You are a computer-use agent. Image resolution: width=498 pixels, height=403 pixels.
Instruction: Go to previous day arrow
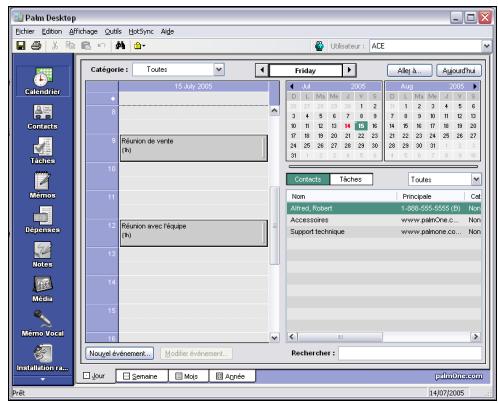click(x=262, y=70)
